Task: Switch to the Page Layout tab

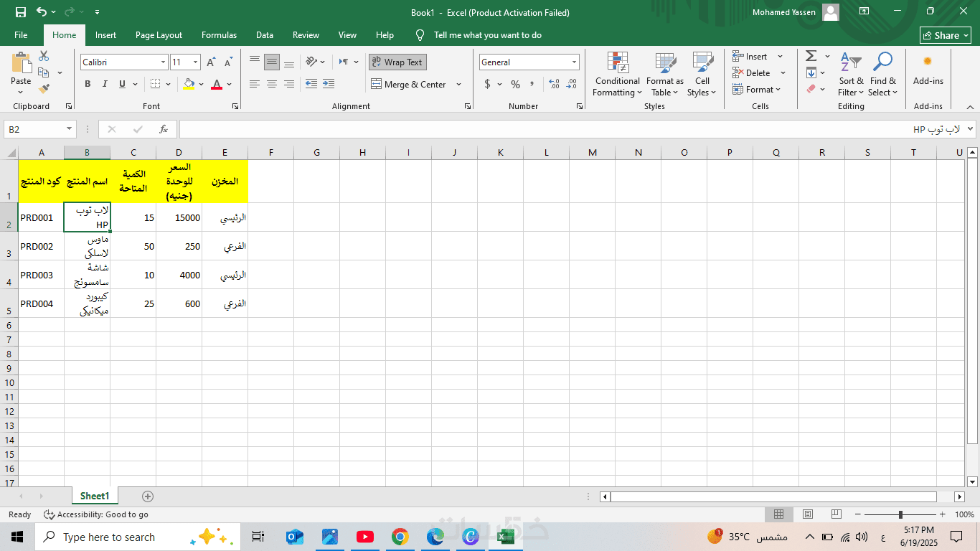Action: click(x=159, y=35)
